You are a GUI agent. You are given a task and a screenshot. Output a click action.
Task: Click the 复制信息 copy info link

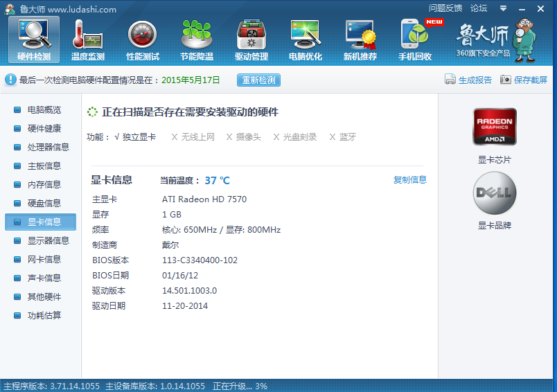tap(410, 180)
